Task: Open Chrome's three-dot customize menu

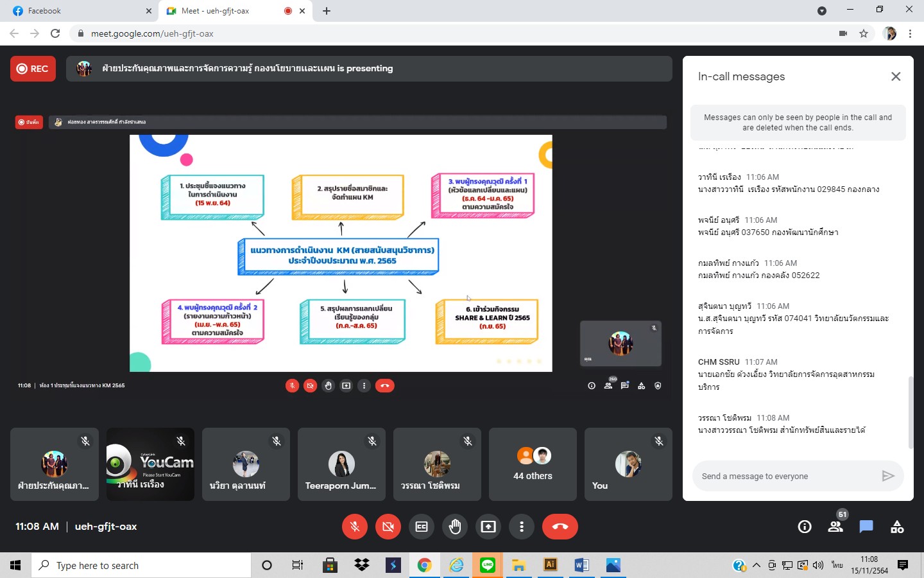Action: click(x=910, y=33)
